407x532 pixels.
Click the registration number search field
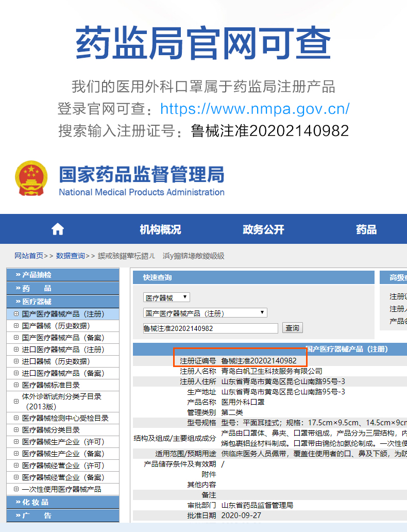[x=211, y=328]
